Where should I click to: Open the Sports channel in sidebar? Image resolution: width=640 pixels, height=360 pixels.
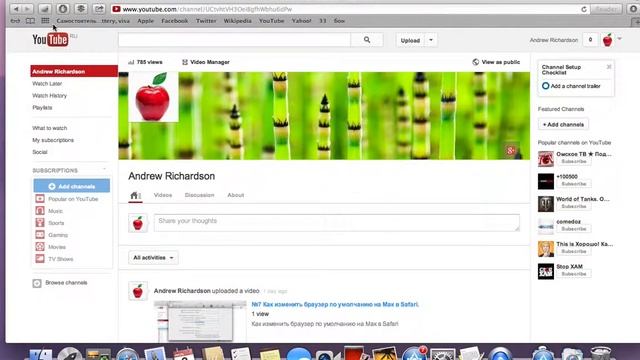click(x=50, y=223)
